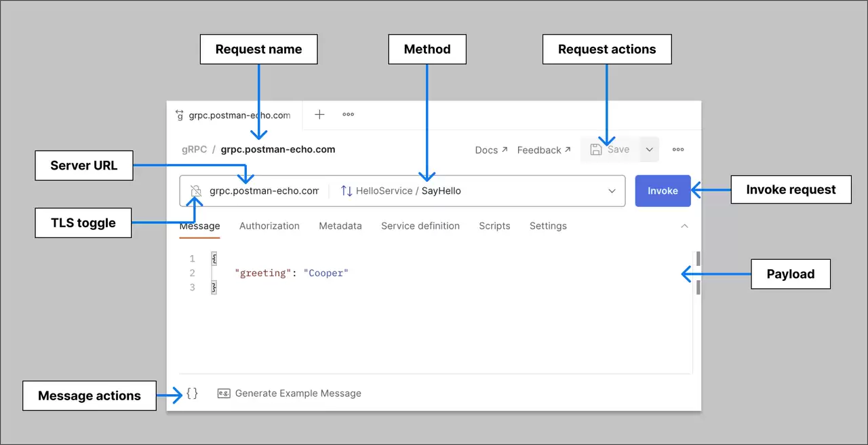This screenshot has width=868, height=445.
Task: Open the new tab plus icon
Action: coord(319,115)
